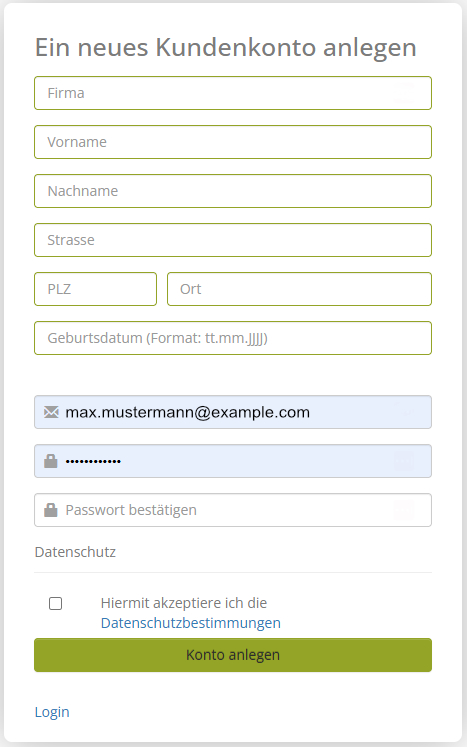Click the lock icon beside Passwort bestätigen
Viewport: 467px width, 747px height.
(51, 510)
